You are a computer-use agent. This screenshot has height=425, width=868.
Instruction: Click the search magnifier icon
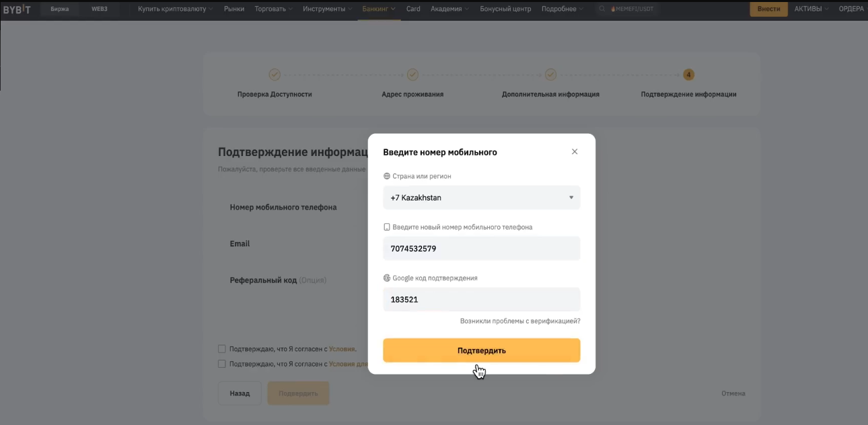(x=602, y=9)
